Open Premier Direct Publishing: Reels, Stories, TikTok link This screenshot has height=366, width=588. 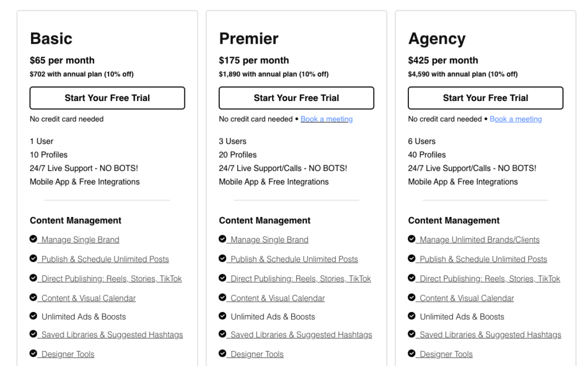coord(300,279)
